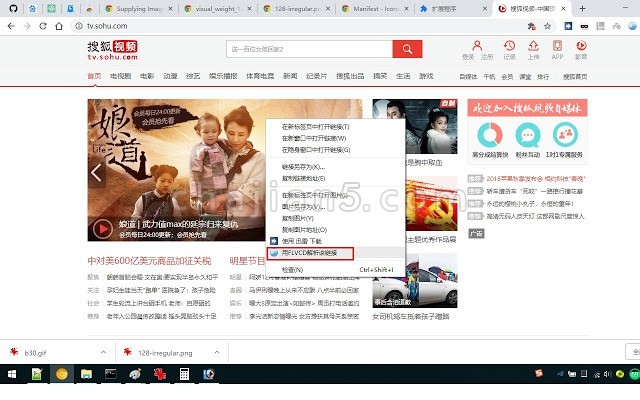
Task: Click into the site search box
Action: coord(309,49)
